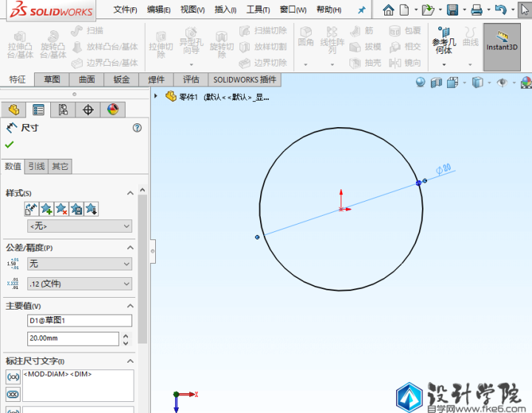Toggle the hide/show items eye icon
This screenshot has width=532, height=413.
(x=501, y=83)
